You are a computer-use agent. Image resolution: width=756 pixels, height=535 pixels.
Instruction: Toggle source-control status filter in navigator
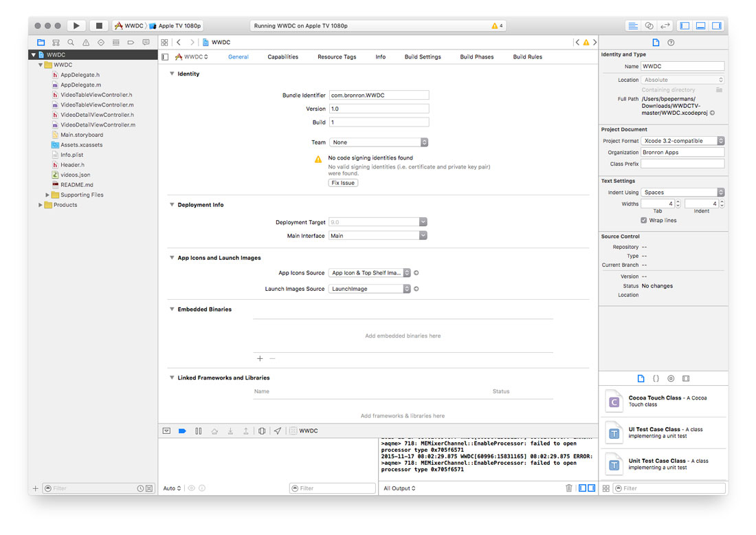coord(149,488)
